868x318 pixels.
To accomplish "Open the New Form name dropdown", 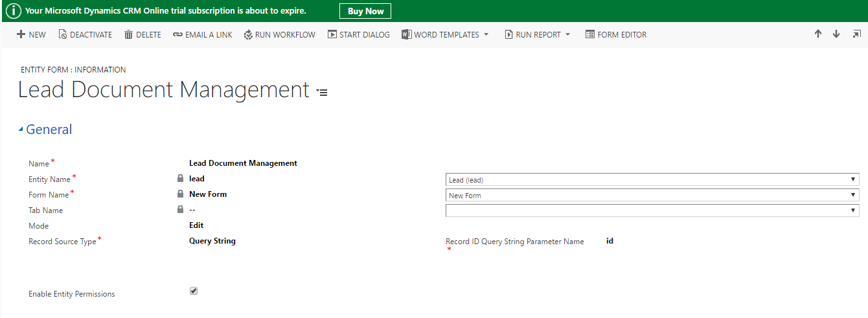I will click(652, 195).
